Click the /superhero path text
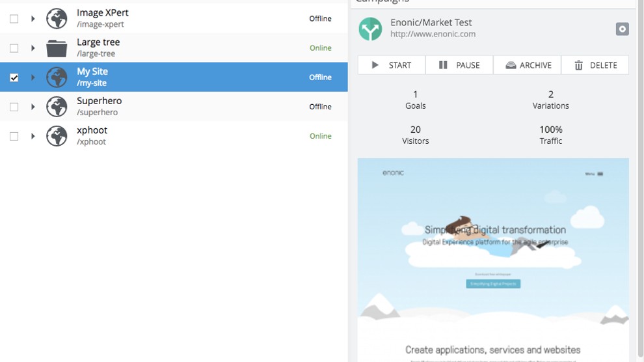The height and width of the screenshot is (362, 644). (97, 112)
